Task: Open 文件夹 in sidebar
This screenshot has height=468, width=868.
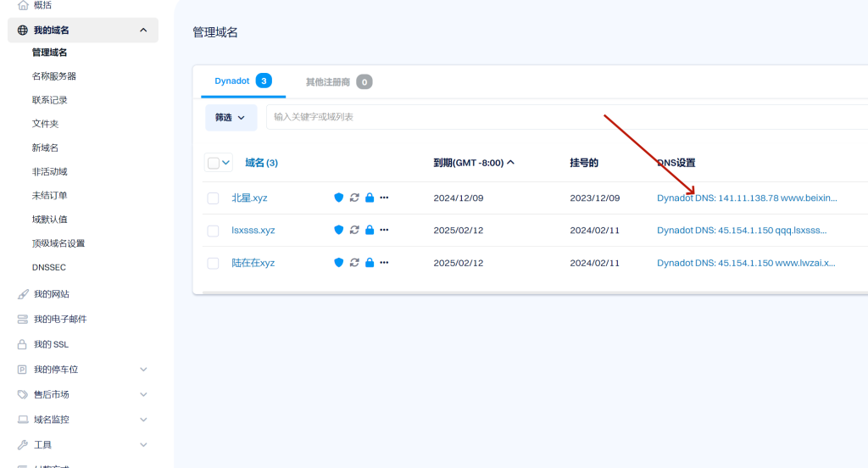Action: 45,124
